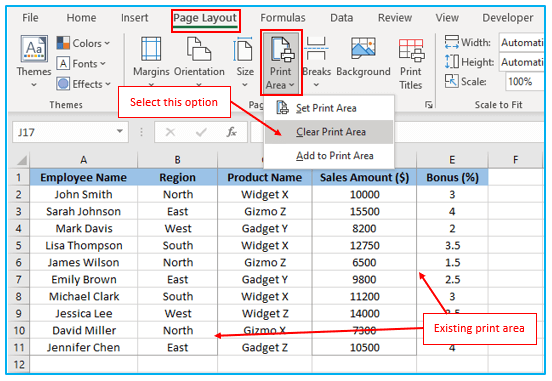This screenshot has width=552, height=381.
Task: Switch to the Insert tab
Action: [x=134, y=18]
